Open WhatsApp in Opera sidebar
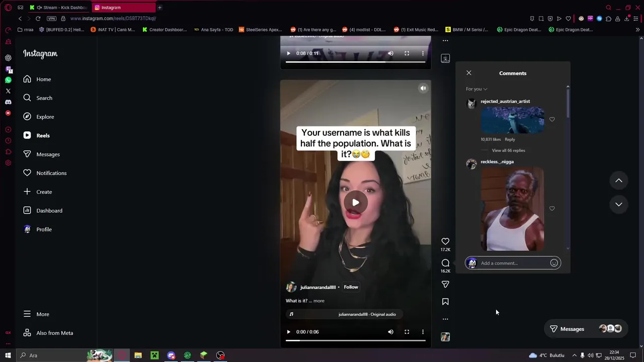This screenshot has height=362, width=644. [x=8, y=80]
